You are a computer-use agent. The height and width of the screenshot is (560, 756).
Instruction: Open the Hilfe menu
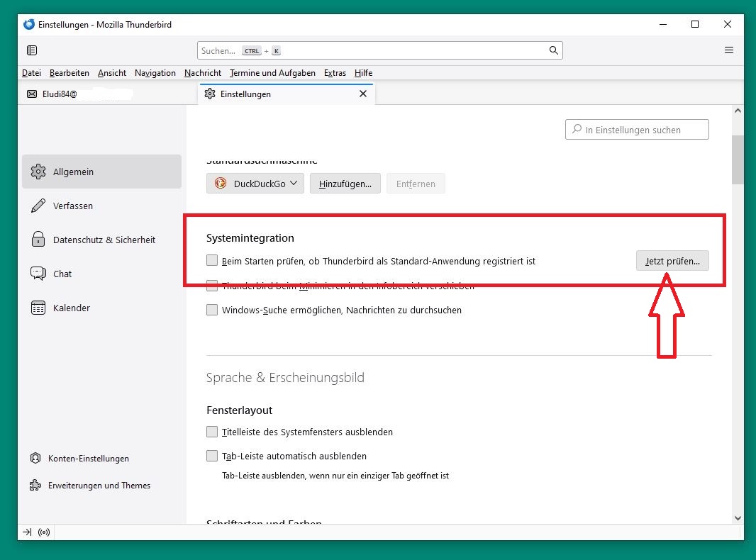(364, 73)
